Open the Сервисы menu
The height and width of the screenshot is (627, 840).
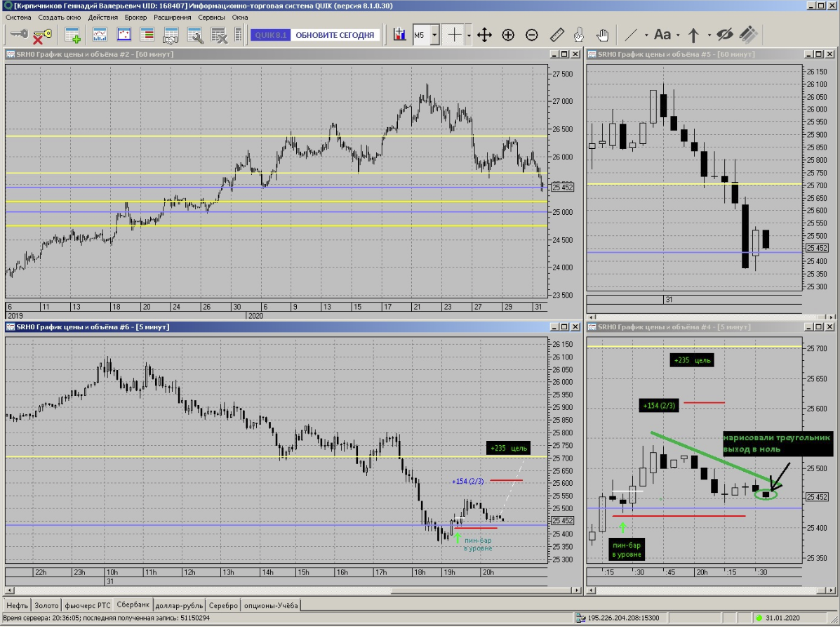212,17
